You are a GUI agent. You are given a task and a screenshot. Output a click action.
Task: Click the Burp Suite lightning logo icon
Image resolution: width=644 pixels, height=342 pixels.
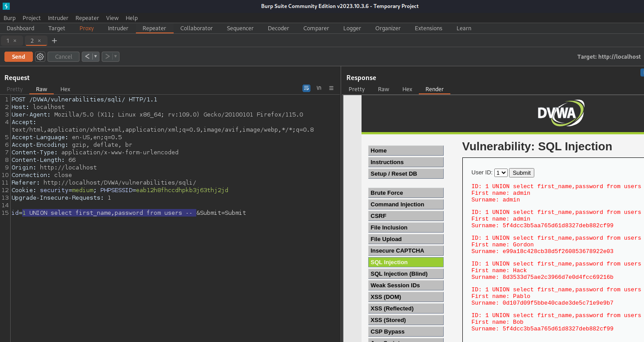pyautogui.click(x=6, y=6)
